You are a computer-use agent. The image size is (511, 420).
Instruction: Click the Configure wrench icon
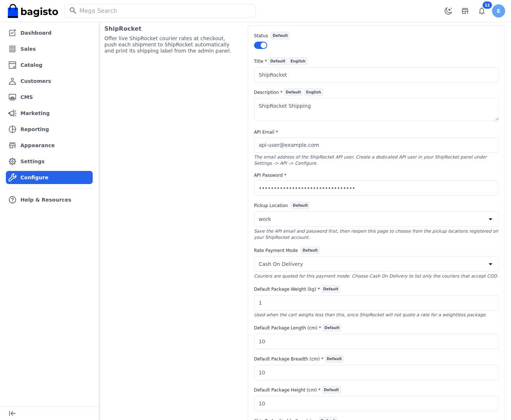coord(12,177)
